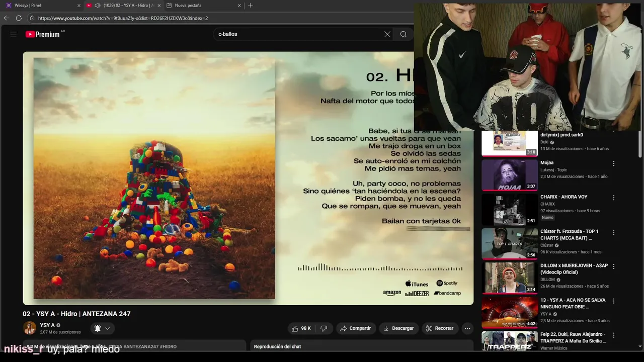Click the 02 - YSY A - Hidro video title

coord(76,314)
